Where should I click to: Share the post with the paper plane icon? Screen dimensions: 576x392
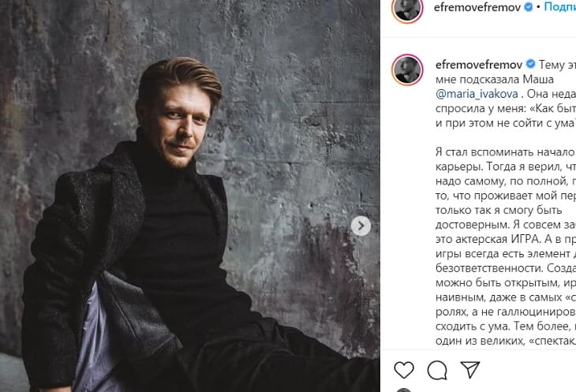469,369
